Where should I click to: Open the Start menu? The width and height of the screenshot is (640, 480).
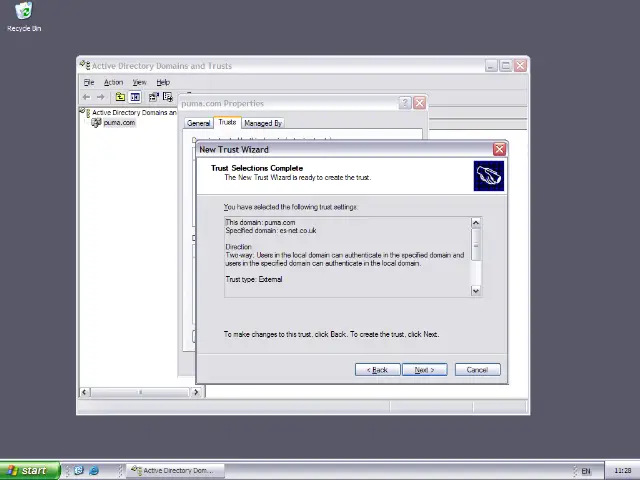[30, 471]
